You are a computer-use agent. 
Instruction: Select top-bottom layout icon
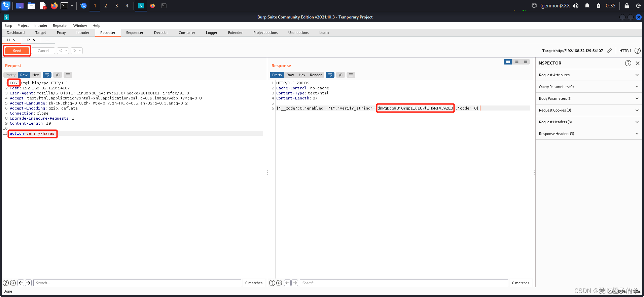tap(517, 62)
